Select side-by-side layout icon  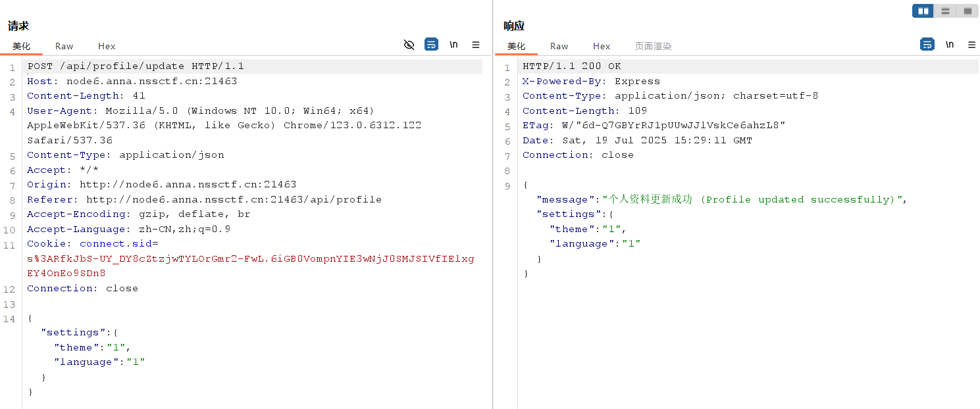click(923, 11)
